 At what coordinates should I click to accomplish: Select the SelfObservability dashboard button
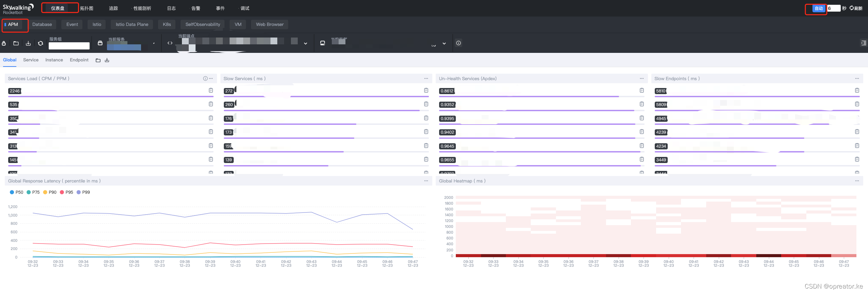(203, 25)
